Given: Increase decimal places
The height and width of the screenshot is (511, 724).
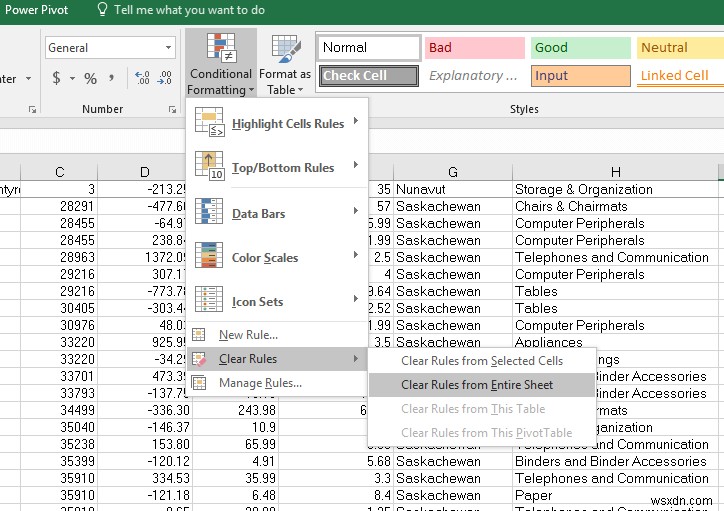Looking at the screenshot, I should point(142,78).
